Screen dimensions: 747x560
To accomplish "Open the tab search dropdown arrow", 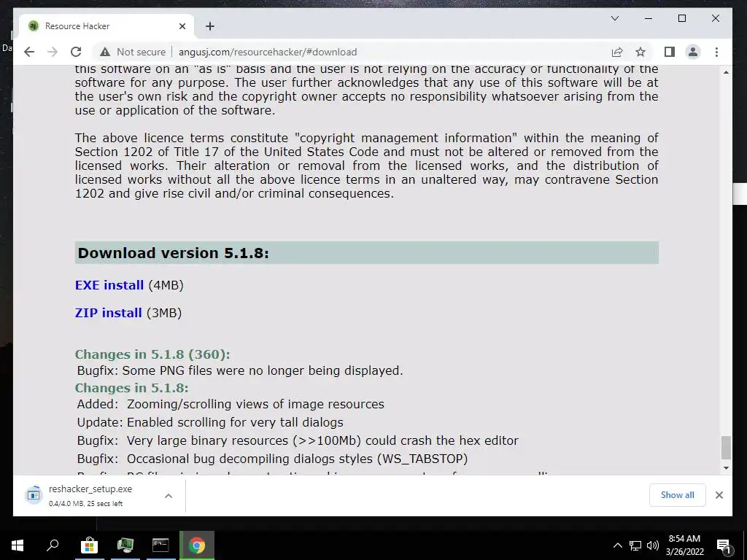I will (x=615, y=18).
